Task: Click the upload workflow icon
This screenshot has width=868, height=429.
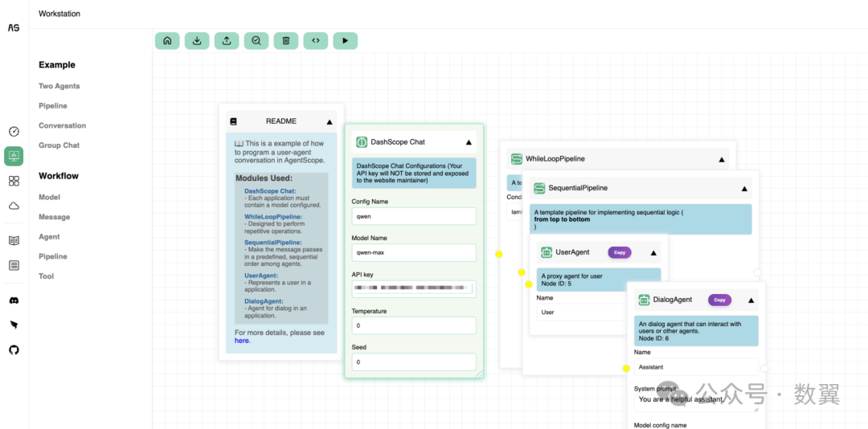Action: click(x=227, y=40)
